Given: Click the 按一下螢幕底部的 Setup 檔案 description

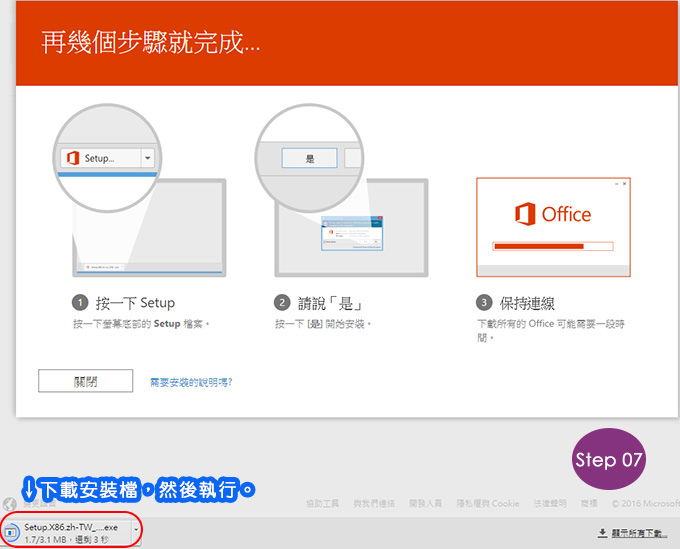Looking at the screenshot, I should (x=141, y=324).
